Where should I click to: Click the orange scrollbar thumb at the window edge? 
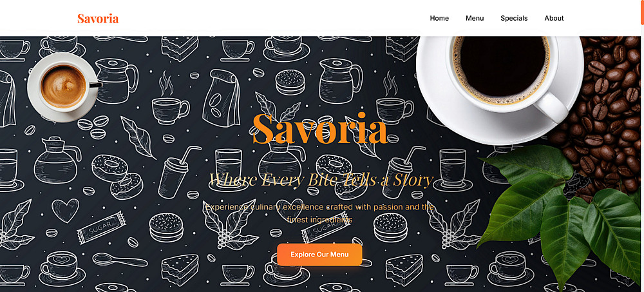point(642,12)
